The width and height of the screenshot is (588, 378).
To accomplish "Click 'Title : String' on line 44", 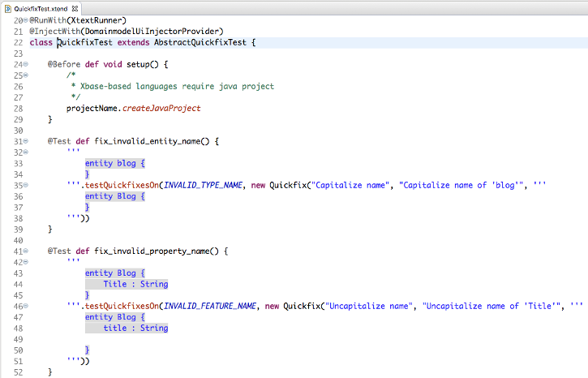I will pyautogui.click(x=135, y=284).
